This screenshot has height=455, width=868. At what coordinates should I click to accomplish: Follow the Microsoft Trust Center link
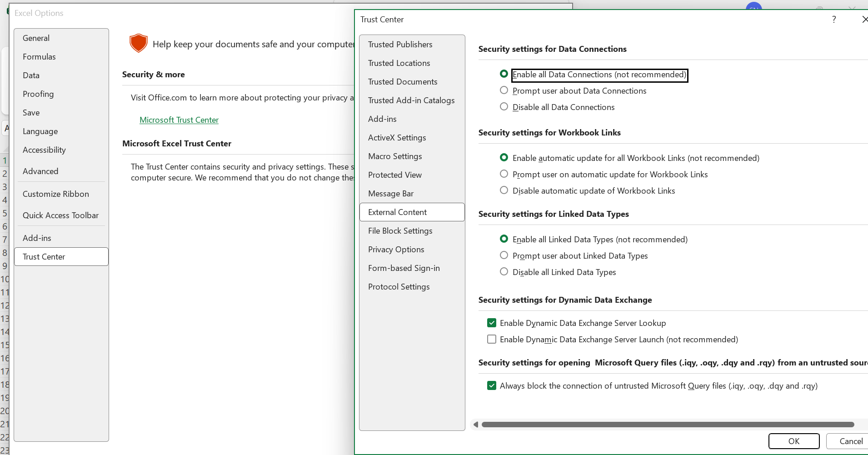179,120
